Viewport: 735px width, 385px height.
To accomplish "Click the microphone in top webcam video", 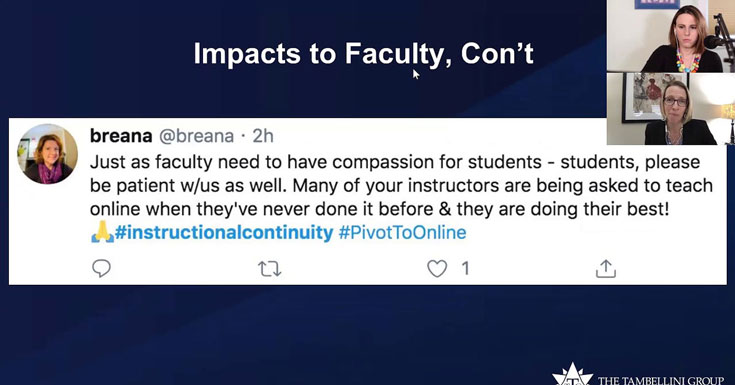I will click(x=714, y=41).
